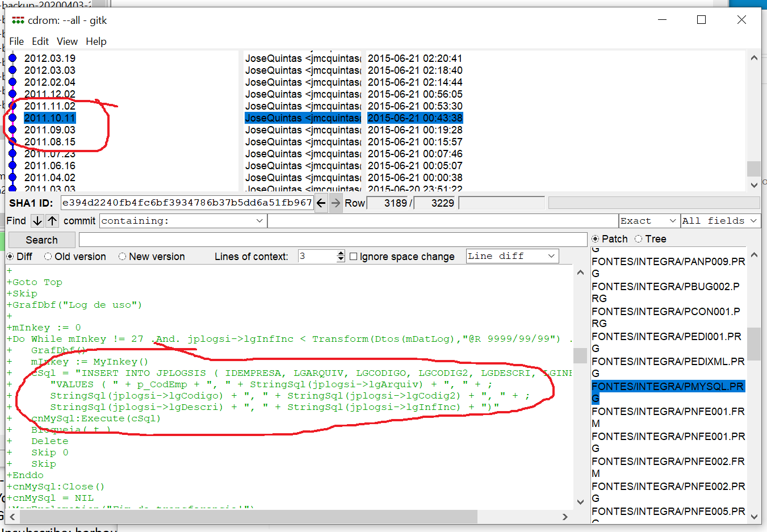Click the gitk app icon in title bar

18,20
